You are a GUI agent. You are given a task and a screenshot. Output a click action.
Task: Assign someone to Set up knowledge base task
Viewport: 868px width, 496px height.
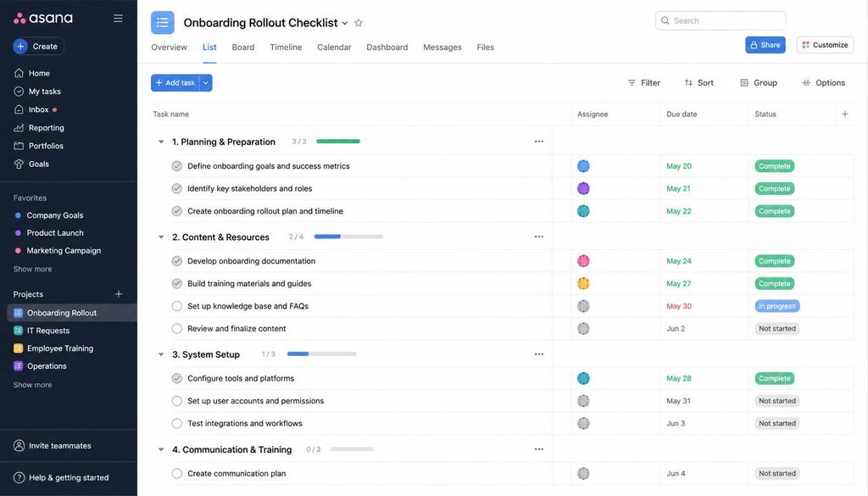(583, 306)
